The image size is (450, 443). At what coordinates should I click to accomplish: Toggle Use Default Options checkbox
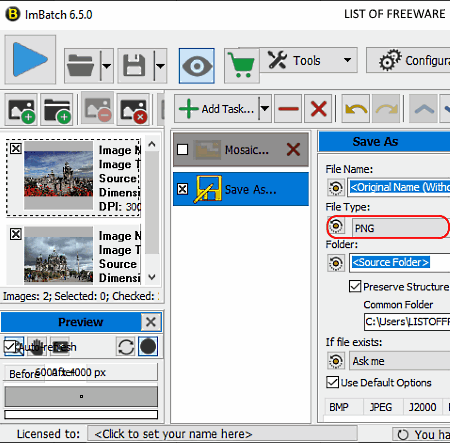(333, 382)
